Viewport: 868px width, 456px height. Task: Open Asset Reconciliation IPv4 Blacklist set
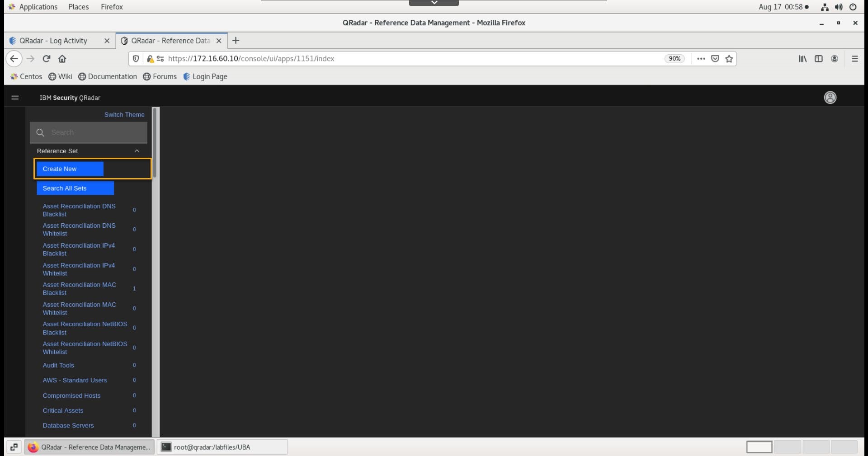pos(79,249)
